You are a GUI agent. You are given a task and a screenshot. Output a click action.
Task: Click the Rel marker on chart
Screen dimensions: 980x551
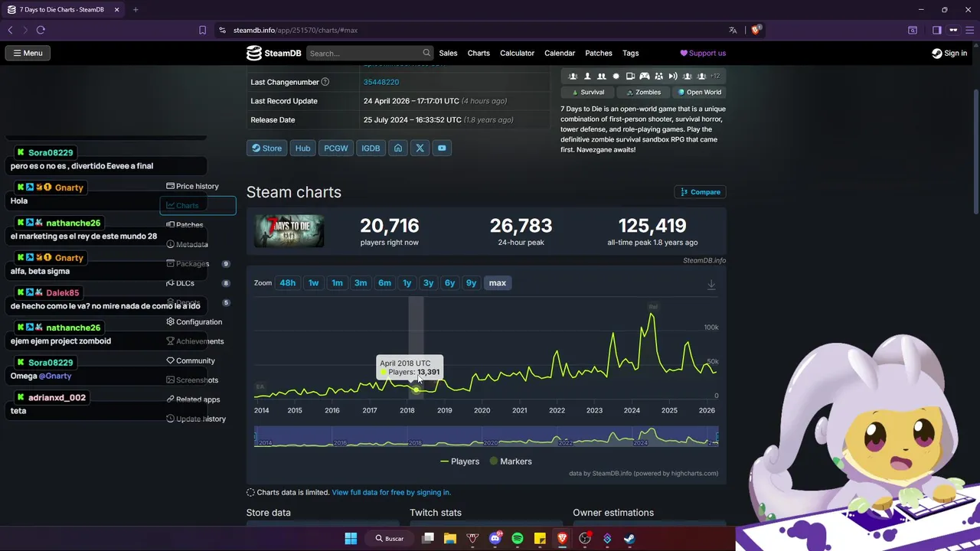653,307
